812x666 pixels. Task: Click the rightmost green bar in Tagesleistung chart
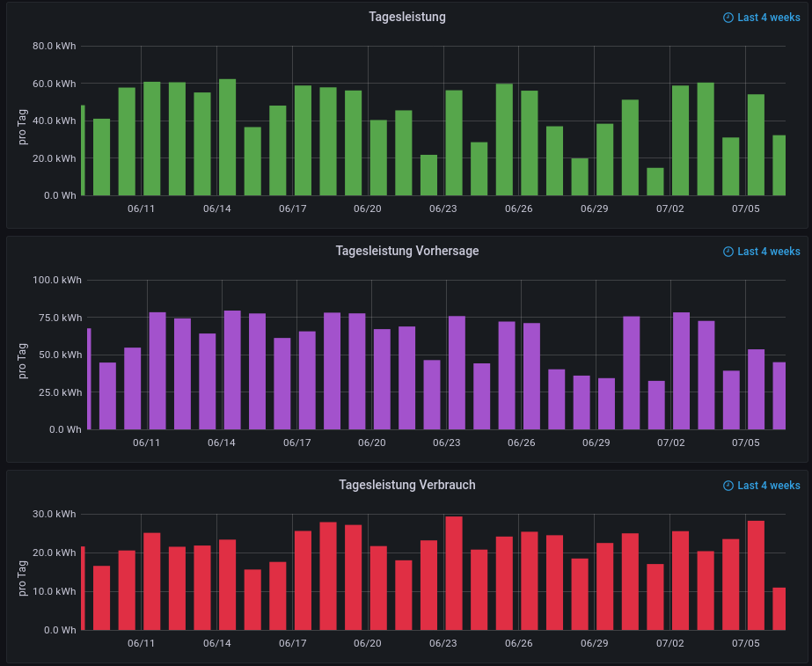[x=779, y=165]
